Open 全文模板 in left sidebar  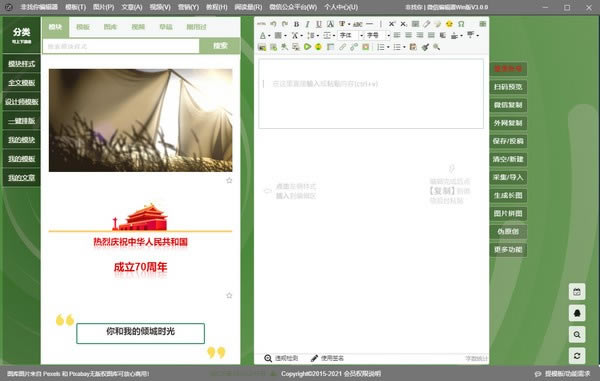coord(21,83)
